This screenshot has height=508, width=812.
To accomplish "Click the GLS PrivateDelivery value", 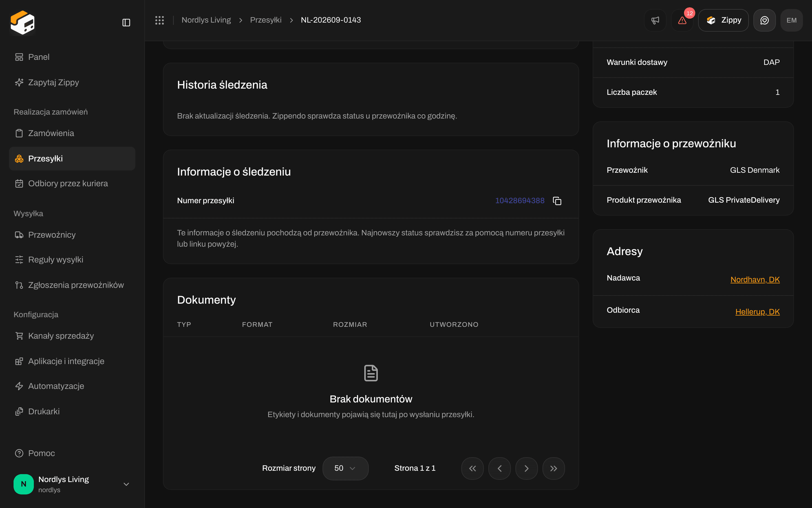I will (x=744, y=200).
